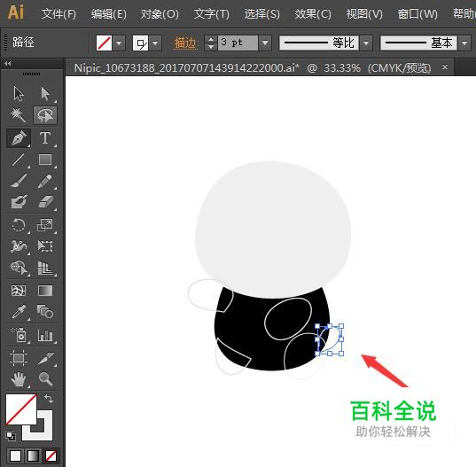The image size is (476, 467).
Task: Expand the stroke weight 3 pt dropdown
Action: pos(265,43)
